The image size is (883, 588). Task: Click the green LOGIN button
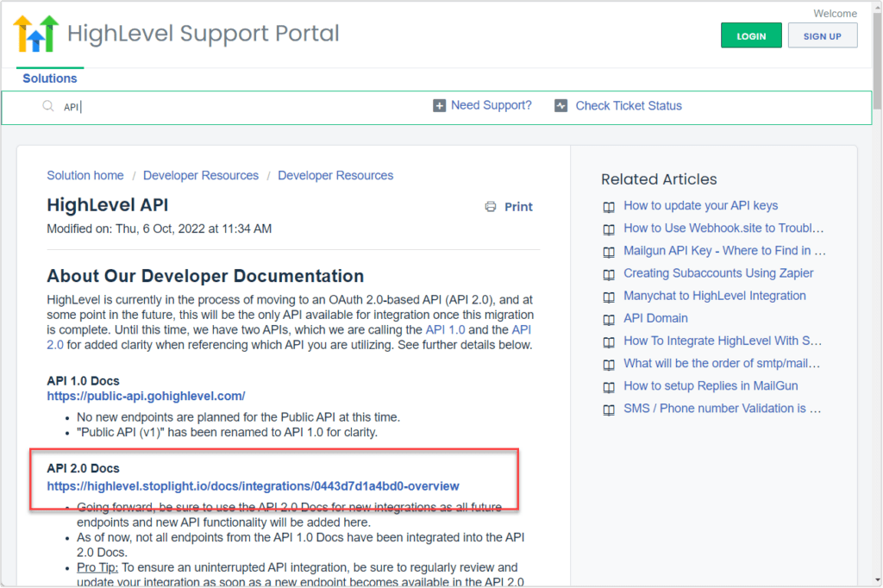(x=751, y=35)
